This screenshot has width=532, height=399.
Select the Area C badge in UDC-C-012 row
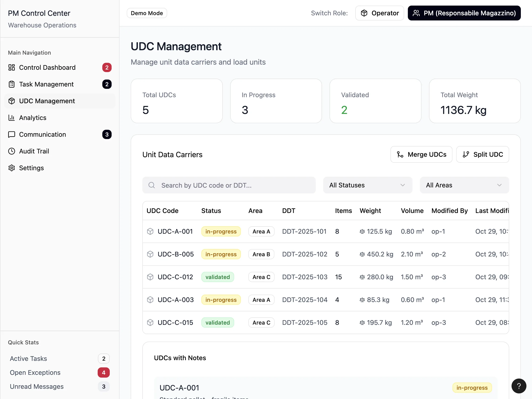click(261, 277)
